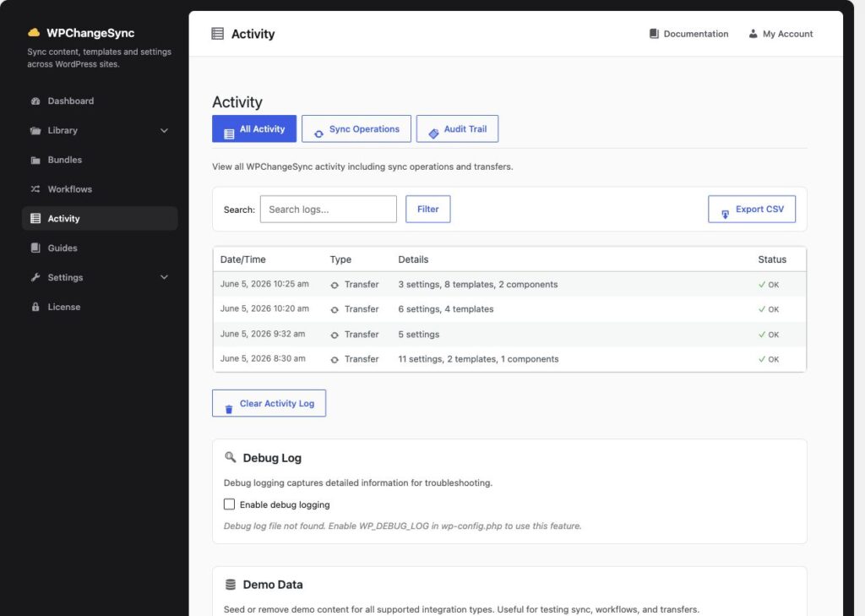Viewport: 865px width, 616px height.
Task: Switch to the All Activity tab
Action: tap(254, 128)
